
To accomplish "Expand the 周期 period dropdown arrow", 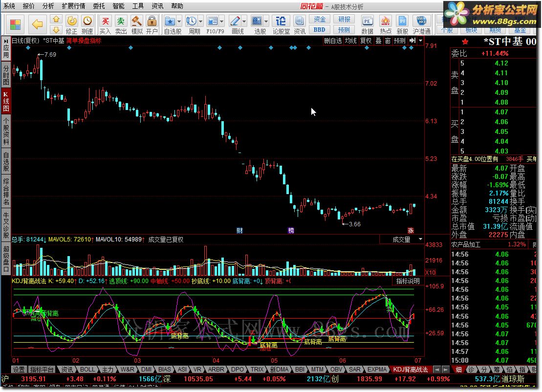I will click(x=200, y=22).
